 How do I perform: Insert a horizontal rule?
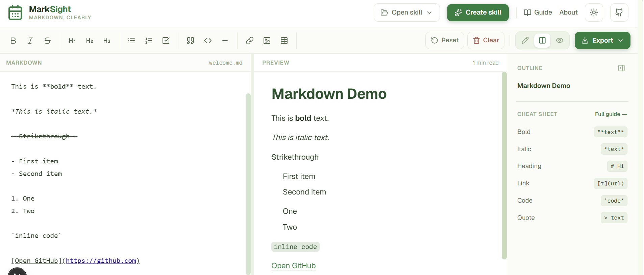[x=225, y=41]
